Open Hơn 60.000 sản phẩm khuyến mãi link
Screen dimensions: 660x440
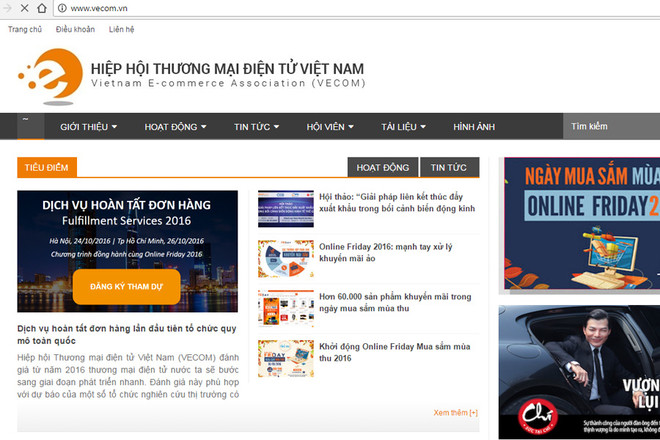click(395, 302)
